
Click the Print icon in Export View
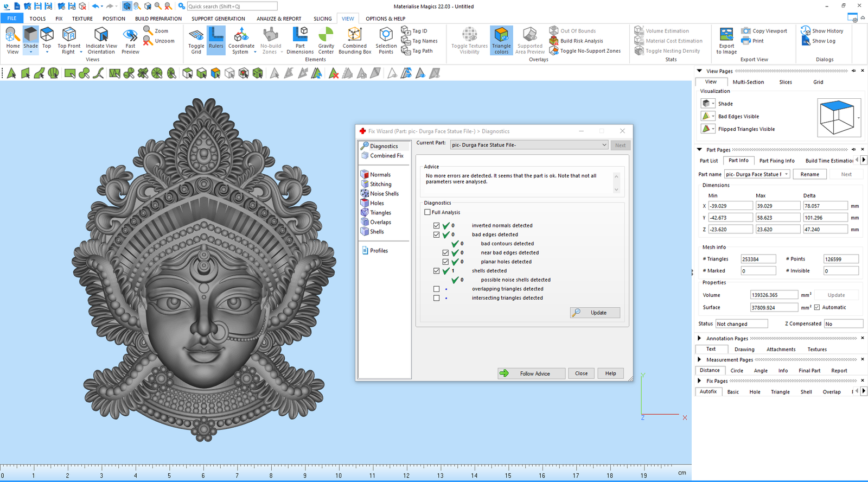746,41
